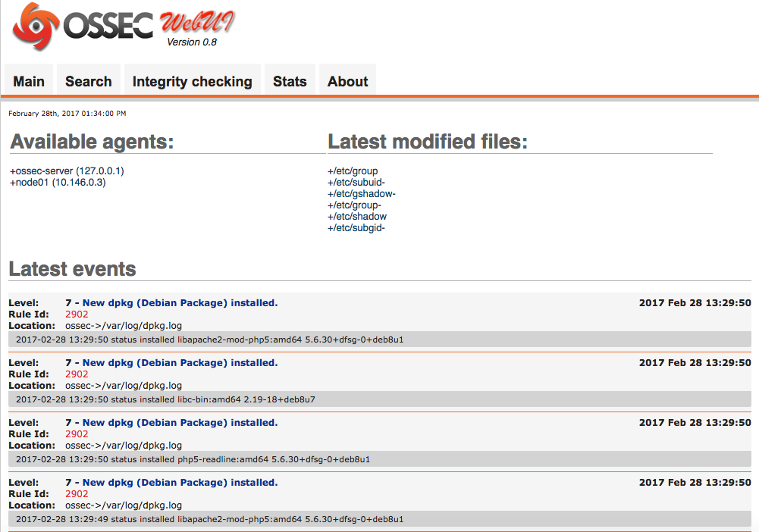Open Rule Id 2902 of the libc-bin event
The height and width of the screenshot is (532, 759).
click(x=77, y=374)
